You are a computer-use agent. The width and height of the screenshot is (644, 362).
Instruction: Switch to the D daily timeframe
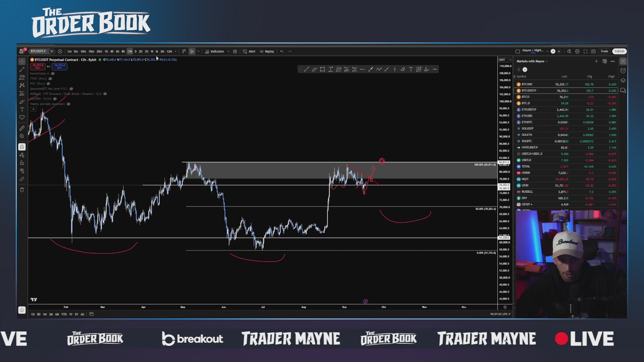[x=136, y=51]
